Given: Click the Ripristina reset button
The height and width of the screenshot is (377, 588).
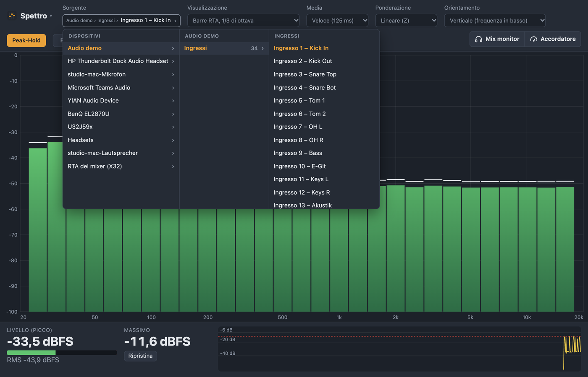Looking at the screenshot, I should [x=140, y=356].
